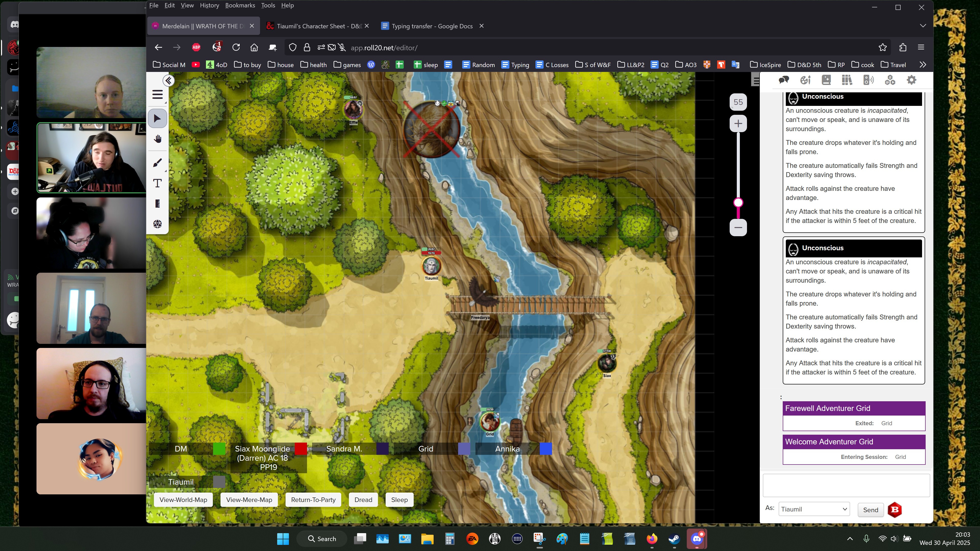
Task: Collapse the toolbar with double-chevron button
Action: 168,80
